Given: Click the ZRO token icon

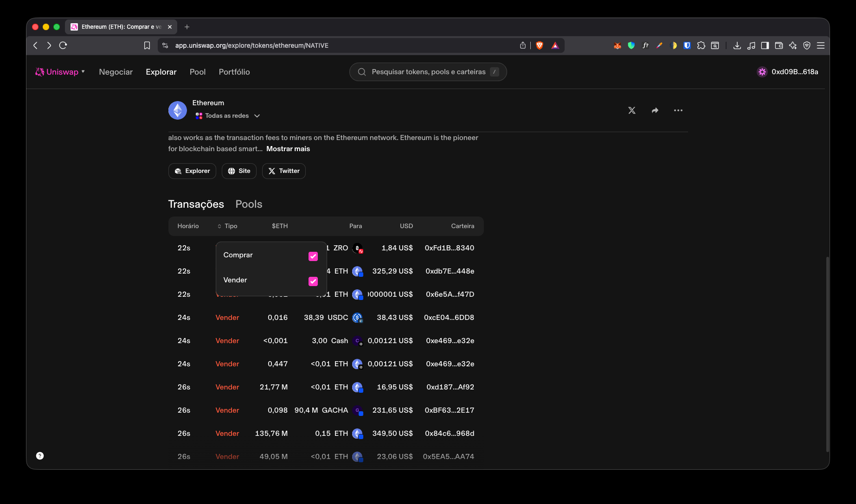Looking at the screenshot, I should pyautogui.click(x=357, y=248).
